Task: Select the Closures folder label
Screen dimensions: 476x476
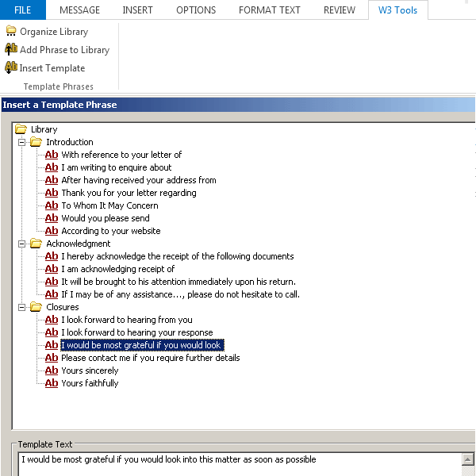Action: pyautogui.click(x=62, y=307)
